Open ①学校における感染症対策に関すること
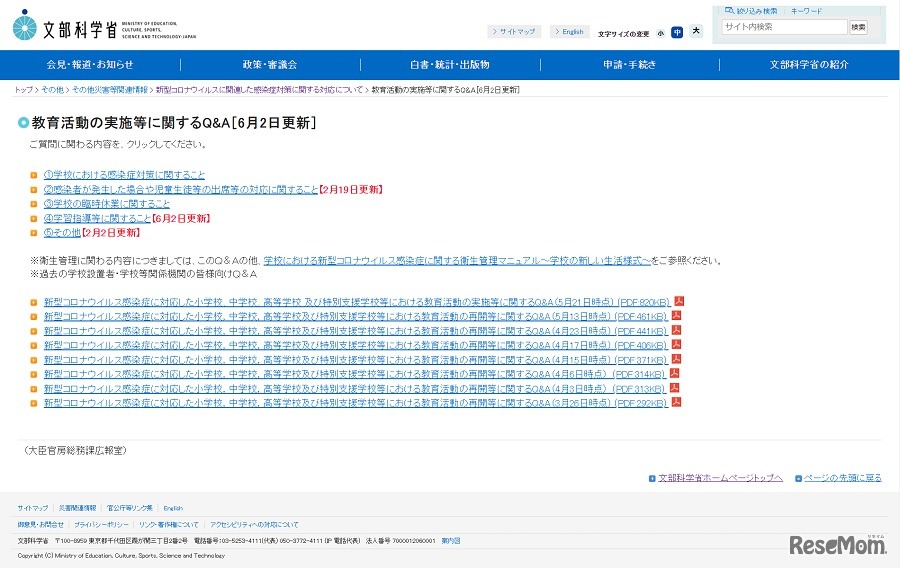This screenshot has width=900, height=568. (x=124, y=174)
